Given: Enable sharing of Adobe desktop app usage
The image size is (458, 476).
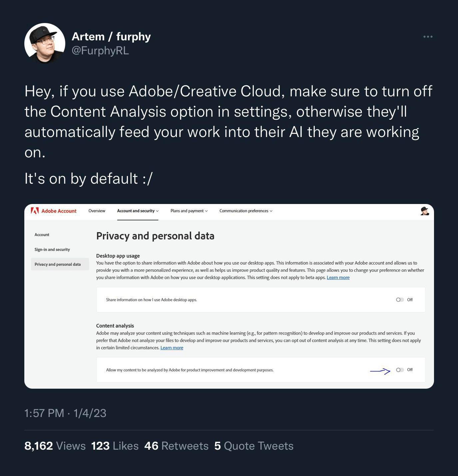Looking at the screenshot, I should [400, 299].
